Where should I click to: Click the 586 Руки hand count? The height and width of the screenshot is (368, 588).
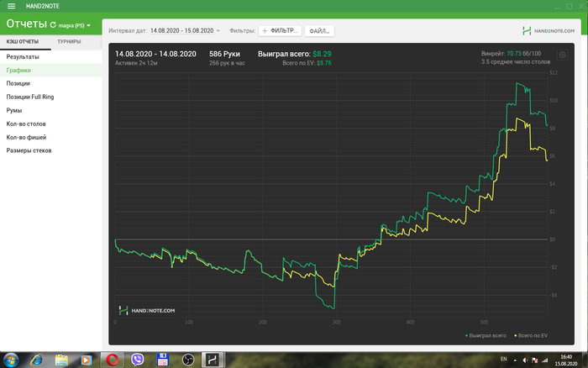click(x=224, y=54)
